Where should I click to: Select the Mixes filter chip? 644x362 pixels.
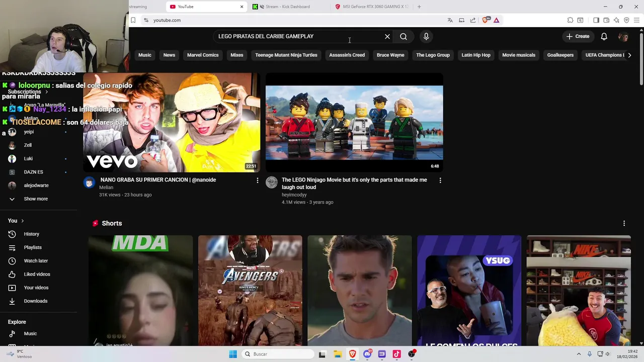click(237, 55)
